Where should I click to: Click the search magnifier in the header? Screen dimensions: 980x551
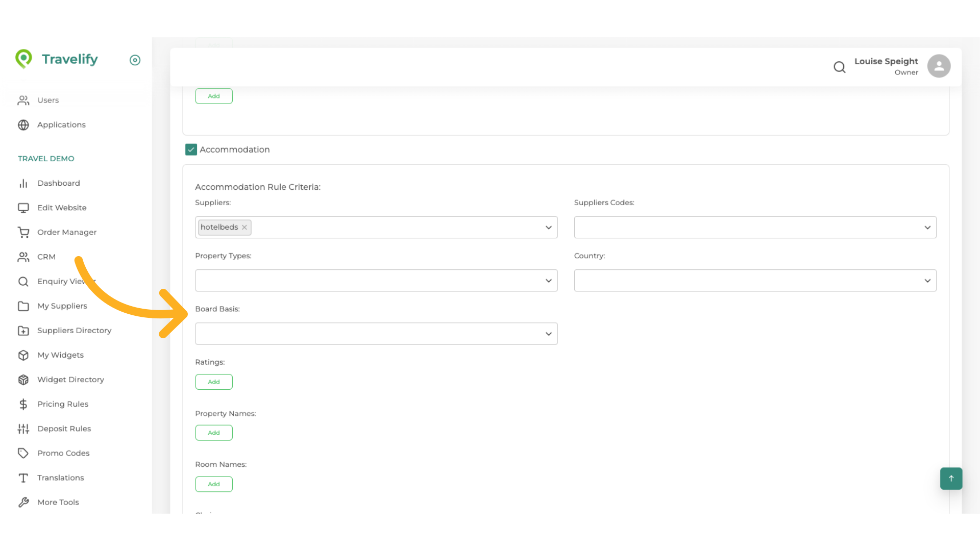(840, 67)
